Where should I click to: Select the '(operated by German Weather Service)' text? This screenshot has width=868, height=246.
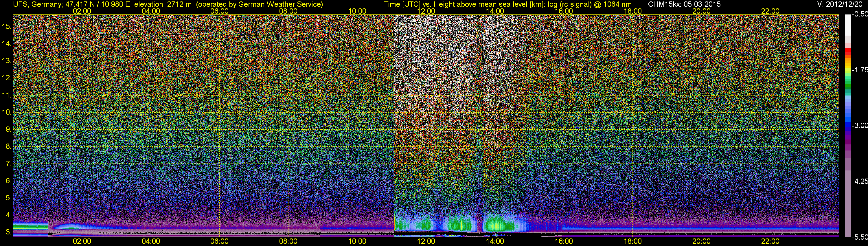(259, 4)
